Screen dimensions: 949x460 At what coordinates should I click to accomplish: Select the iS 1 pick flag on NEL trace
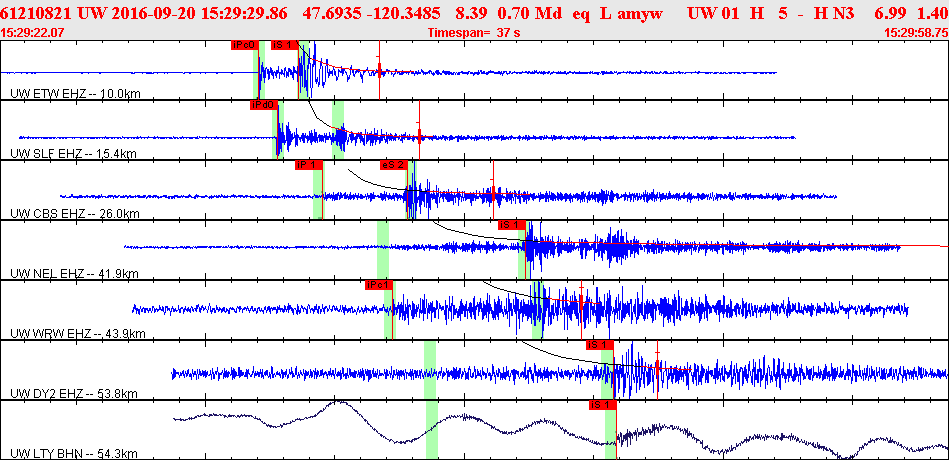[511, 225]
